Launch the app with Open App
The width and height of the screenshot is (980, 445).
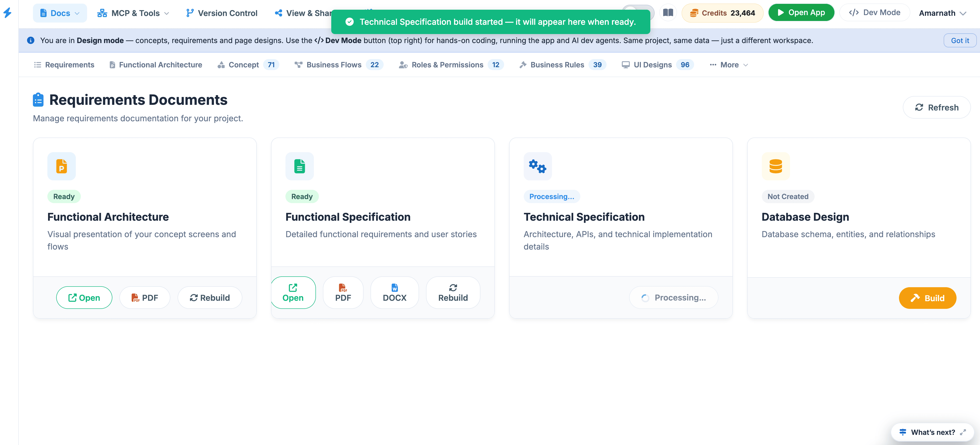click(x=801, y=13)
